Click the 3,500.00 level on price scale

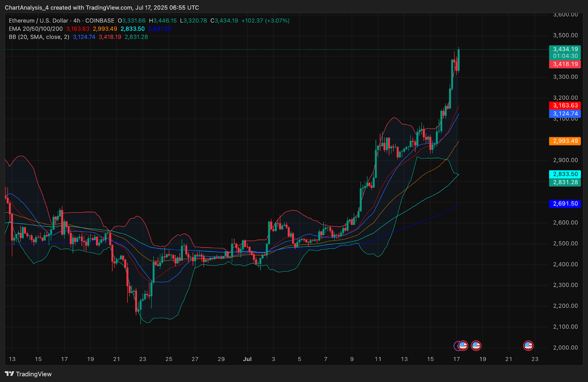(565, 35)
